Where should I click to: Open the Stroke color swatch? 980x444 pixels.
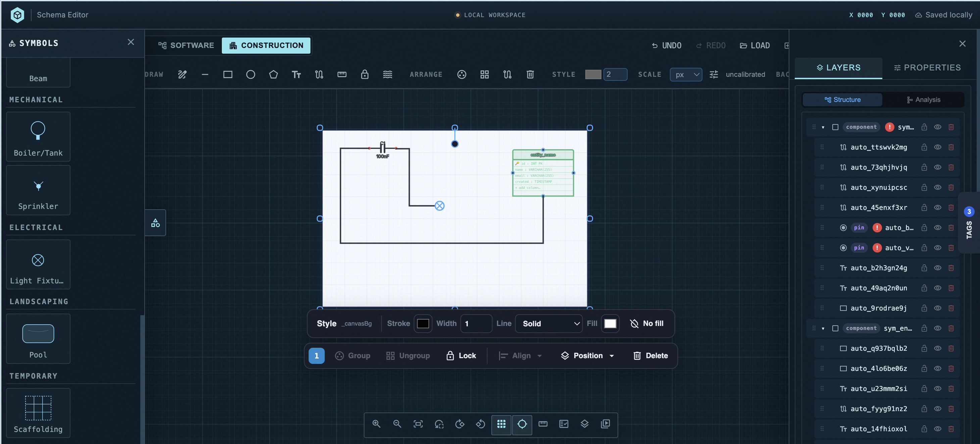click(x=423, y=324)
